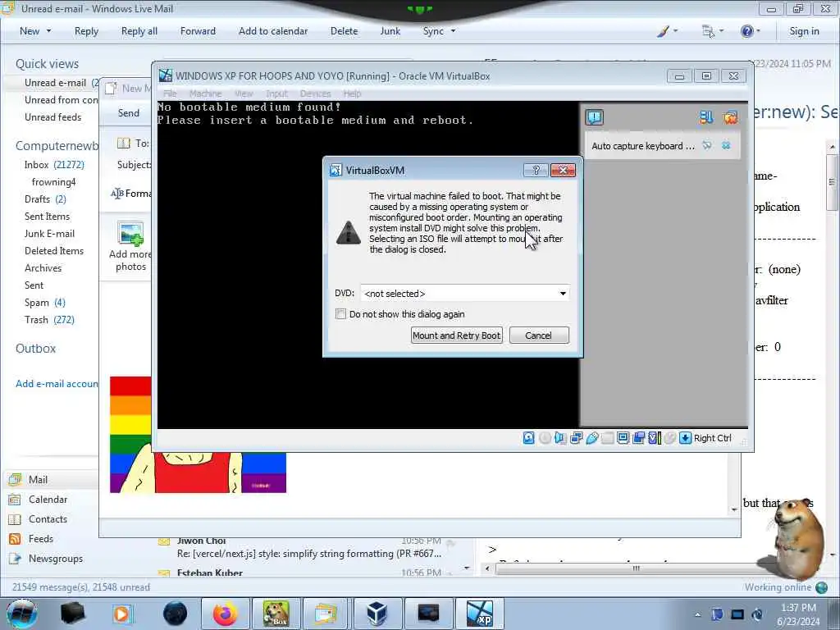840x630 pixels.
Task: Click the Windows Live Mail taskbar icon
Action: point(326,614)
